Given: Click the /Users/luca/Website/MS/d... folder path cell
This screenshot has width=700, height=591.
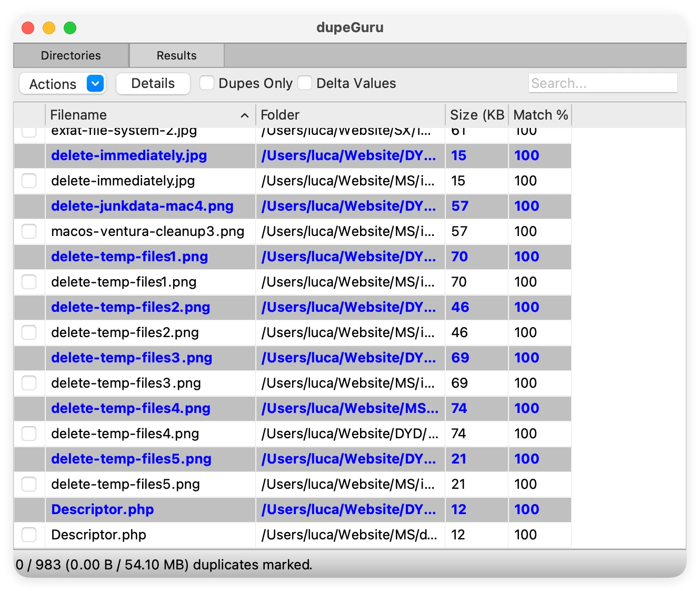Looking at the screenshot, I should pos(349,535).
